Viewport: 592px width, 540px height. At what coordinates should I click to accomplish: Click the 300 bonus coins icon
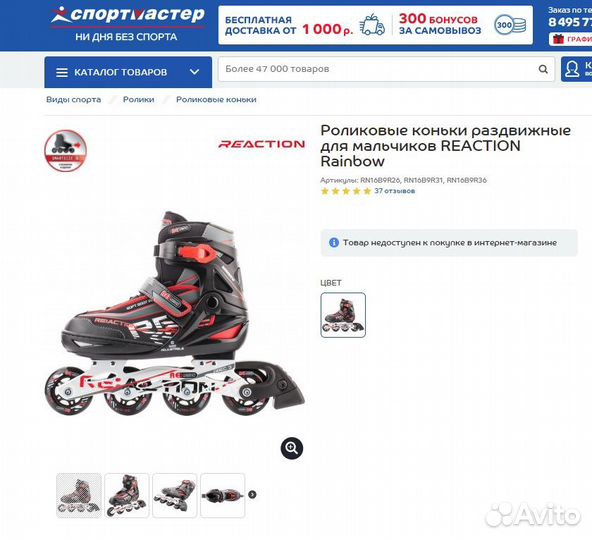coord(510,26)
